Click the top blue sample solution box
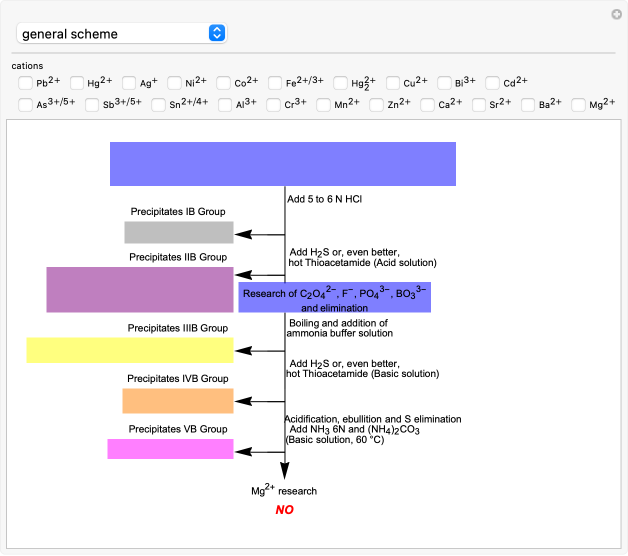Image resolution: width=628 pixels, height=556 pixels. coord(283,164)
